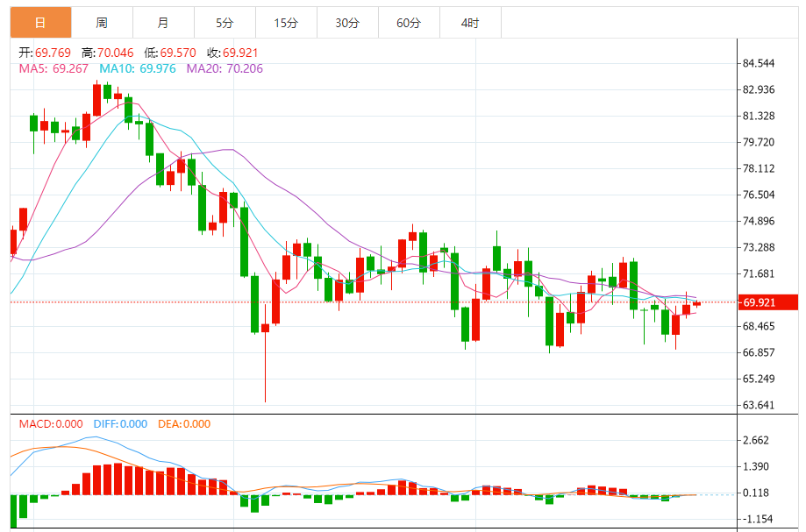Click the 84.544 price axis label
The image size is (806, 532).
point(758,63)
